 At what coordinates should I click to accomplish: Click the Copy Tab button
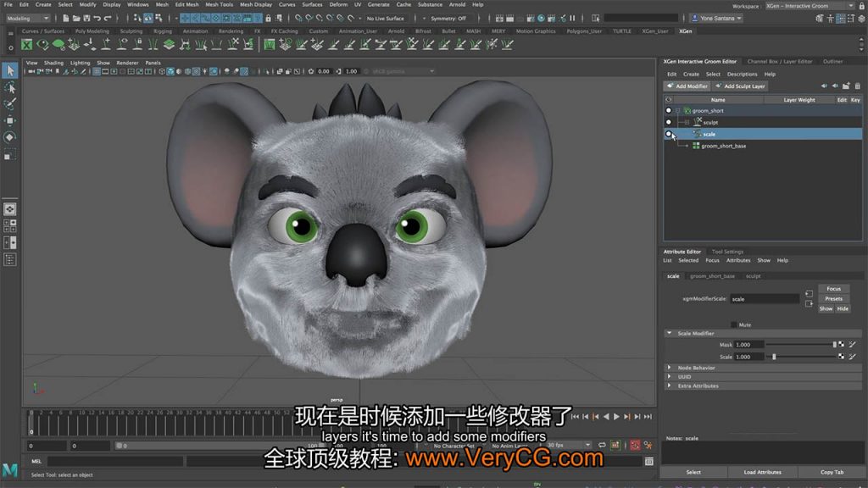pos(832,472)
